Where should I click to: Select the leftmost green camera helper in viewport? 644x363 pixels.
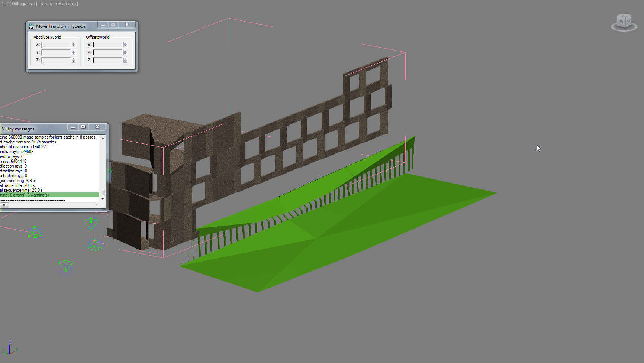click(35, 232)
